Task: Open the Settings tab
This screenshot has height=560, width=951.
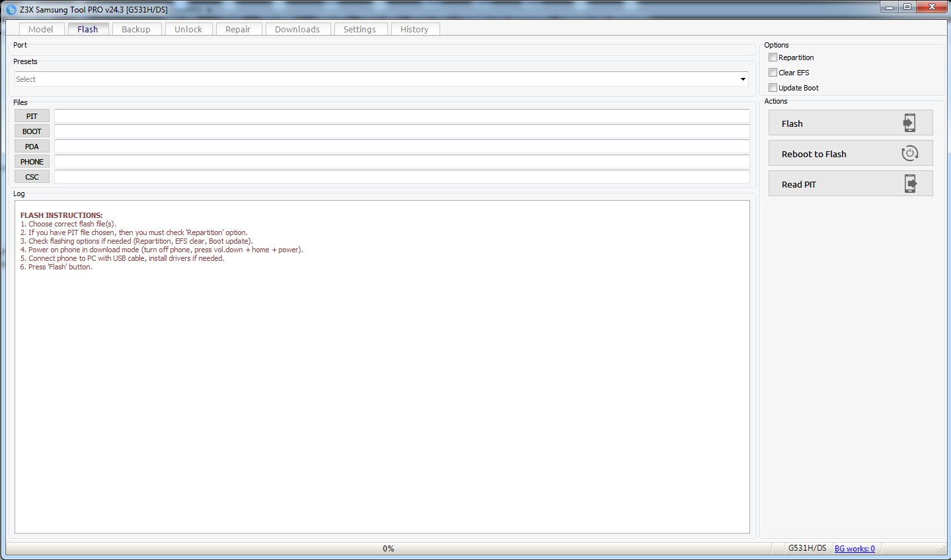Action: click(360, 29)
